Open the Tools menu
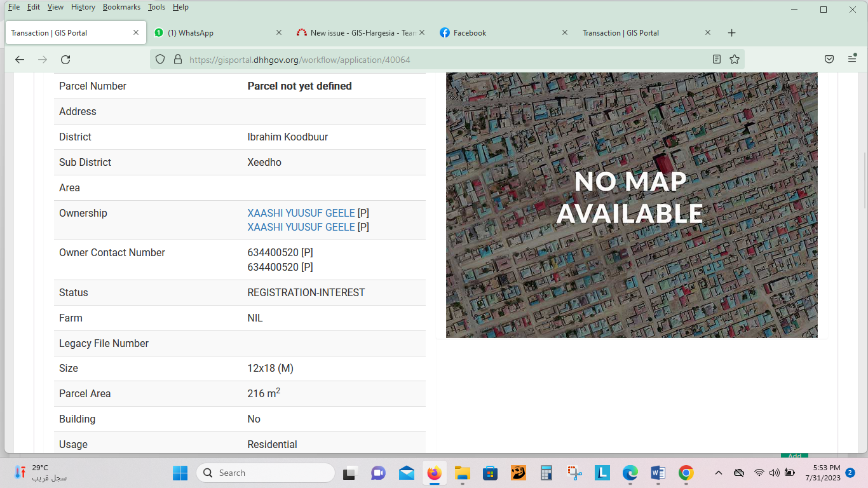This screenshot has width=868, height=488. pos(156,7)
